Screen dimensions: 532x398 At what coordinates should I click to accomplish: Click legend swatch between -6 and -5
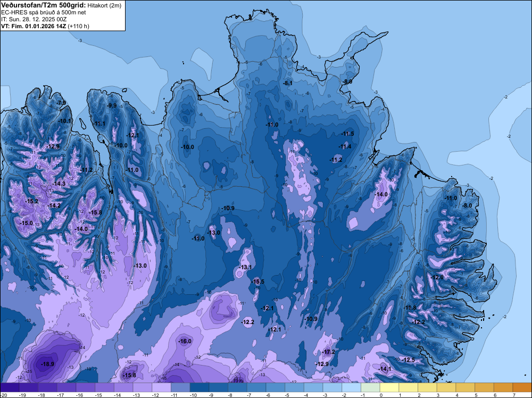click(276, 387)
